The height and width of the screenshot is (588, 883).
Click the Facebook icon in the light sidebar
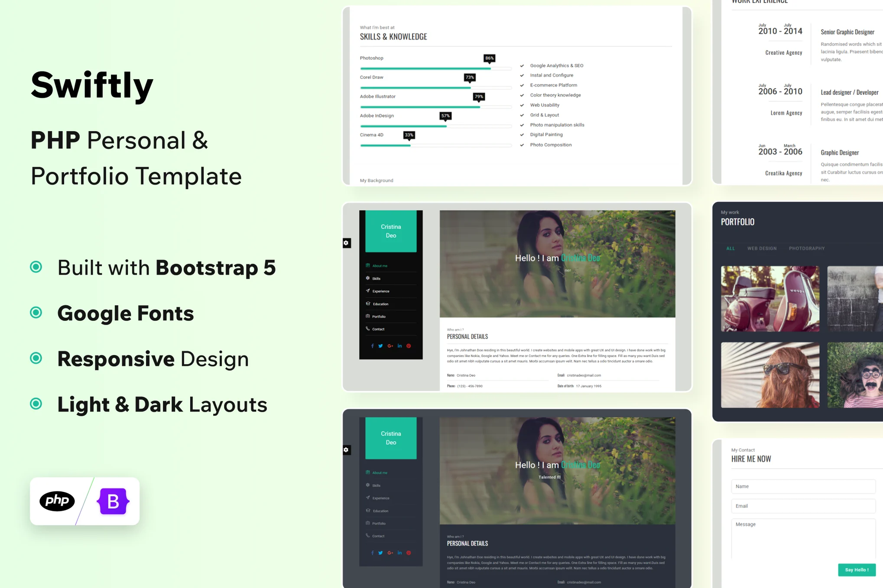(x=372, y=346)
